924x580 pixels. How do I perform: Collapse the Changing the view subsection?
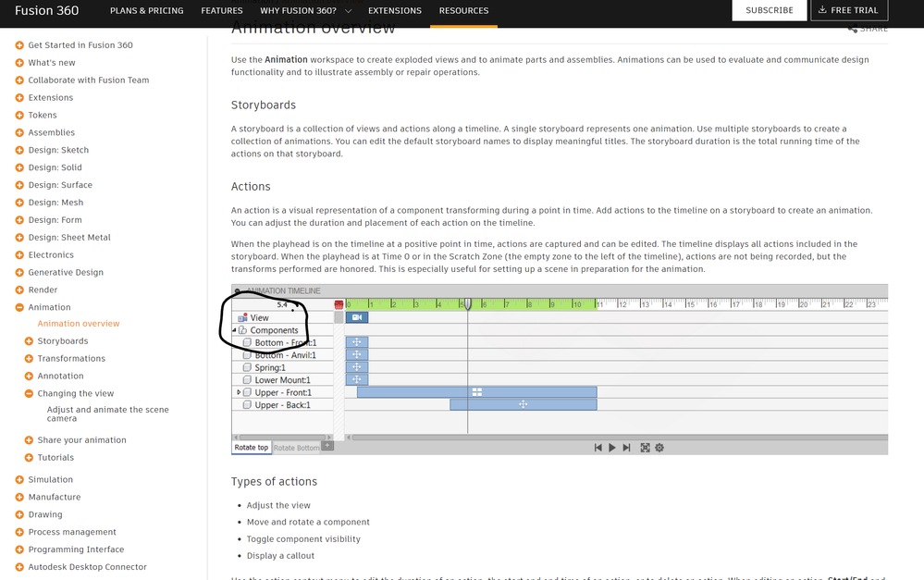pos(29,393)
